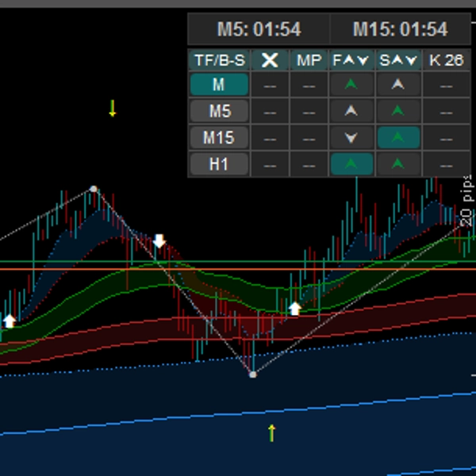Select the zigzag swing low point
Image resolution: width=476 pixels, height=476 pixels.
(253, 375)
